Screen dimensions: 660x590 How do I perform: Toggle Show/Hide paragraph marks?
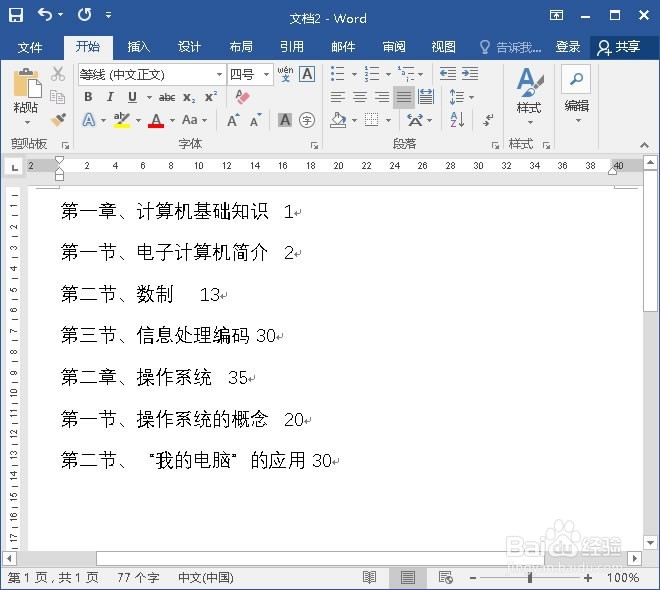coord(488,120)
